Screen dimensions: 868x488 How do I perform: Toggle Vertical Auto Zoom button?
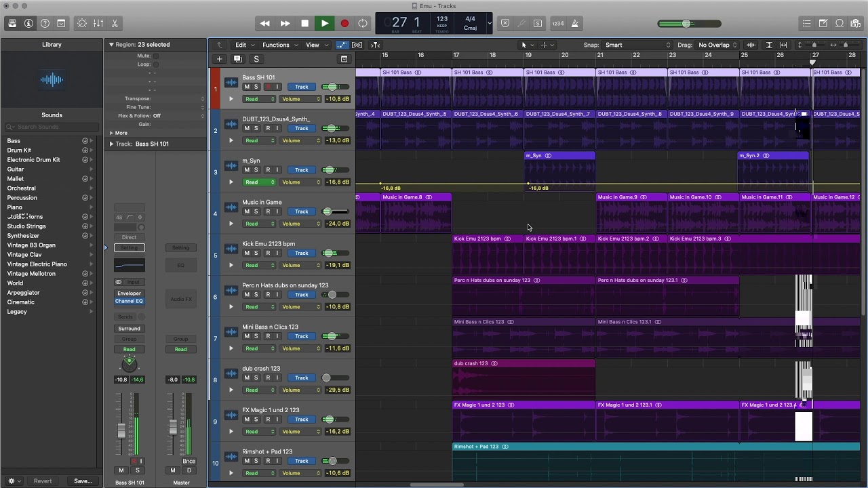(x=769, y=45)
